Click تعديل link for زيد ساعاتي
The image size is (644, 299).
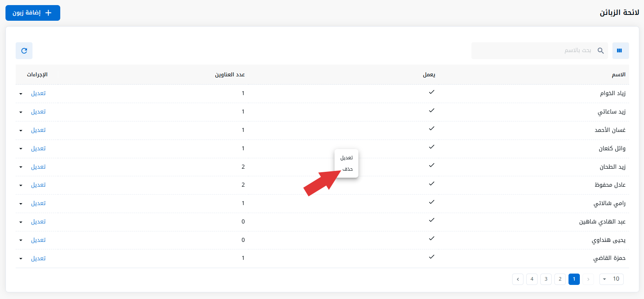coord(38,112)
